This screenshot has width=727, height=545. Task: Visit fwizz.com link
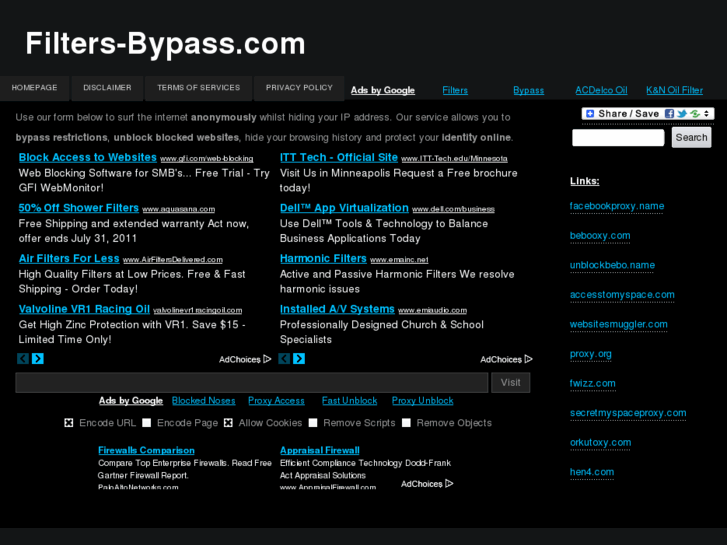pos(592,384)
